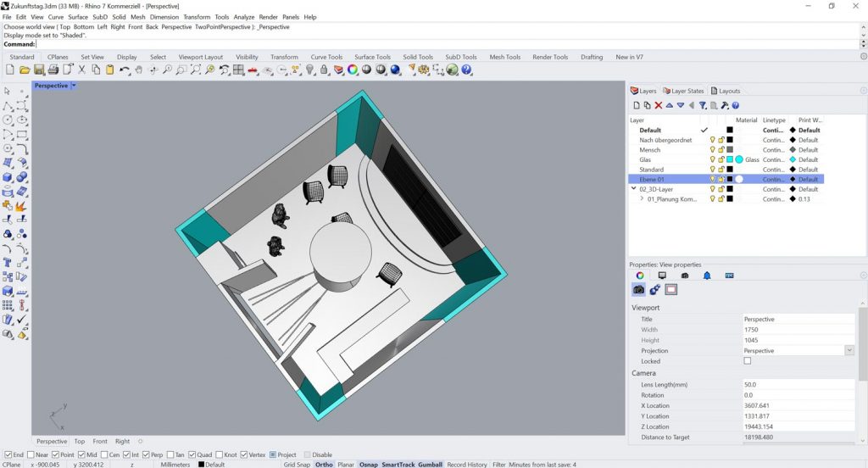Collapse the 02_3D-Layer tree node
This screenshot has height=468, width=868.
(x=633, y=189)
